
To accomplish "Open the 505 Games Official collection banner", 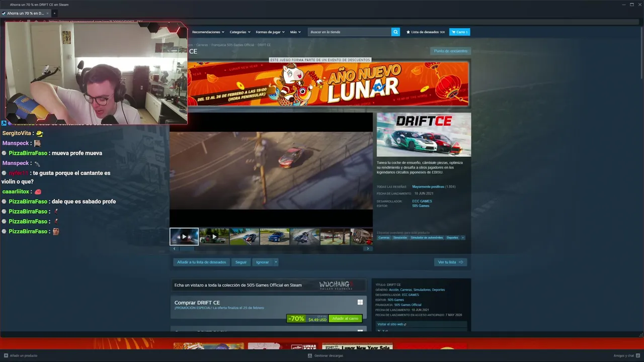I will 269,285.
